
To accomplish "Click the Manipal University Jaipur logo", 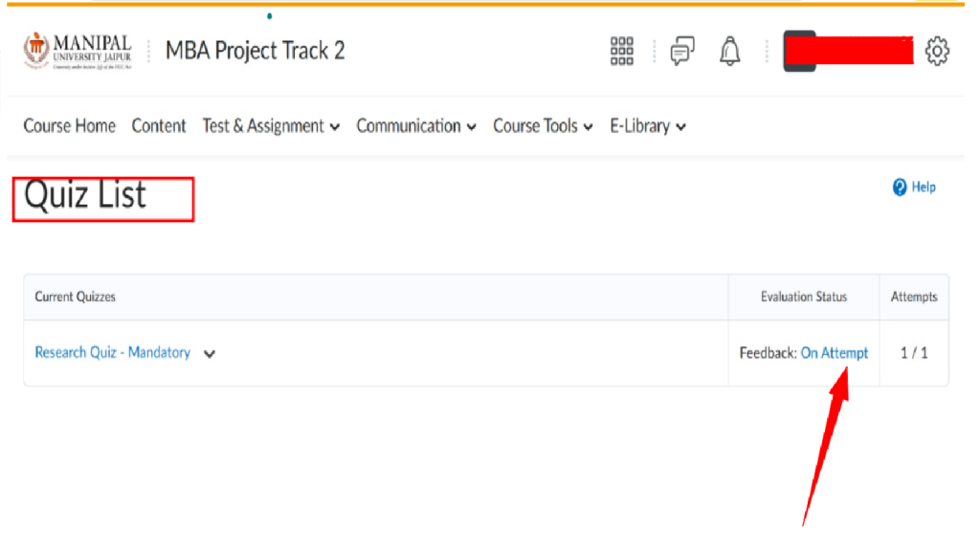I will (78, 52).
